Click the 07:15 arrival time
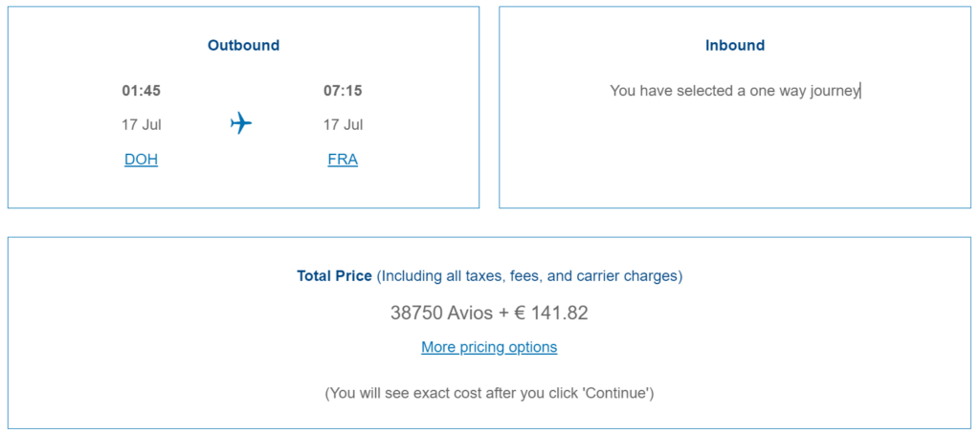980x434 pixels. pos(343,91)
